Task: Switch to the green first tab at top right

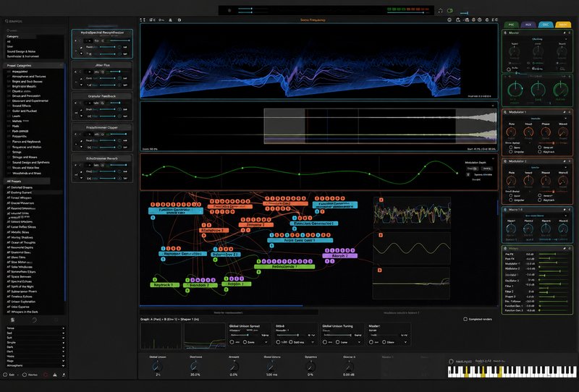Action: click(x=512, y=25)
